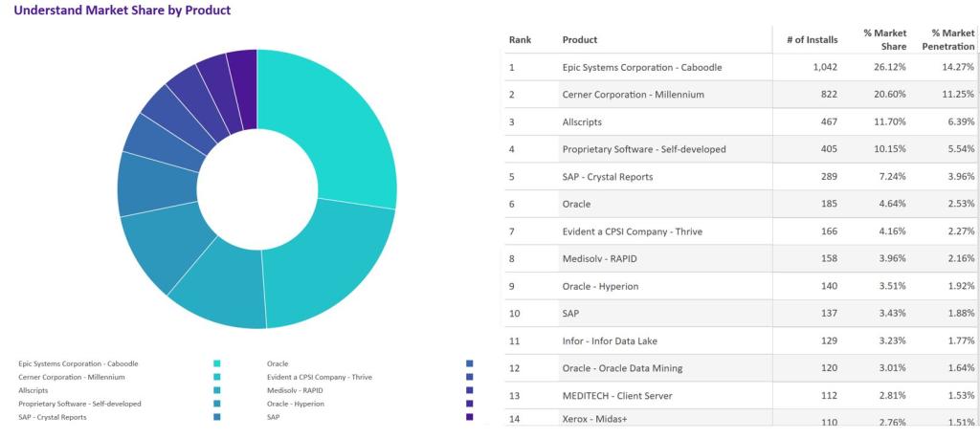Image resolution: width=980 pixels, height=439 pixels.
Task: Click legend label Oracle - Hyperion
Action: point(296,404)
